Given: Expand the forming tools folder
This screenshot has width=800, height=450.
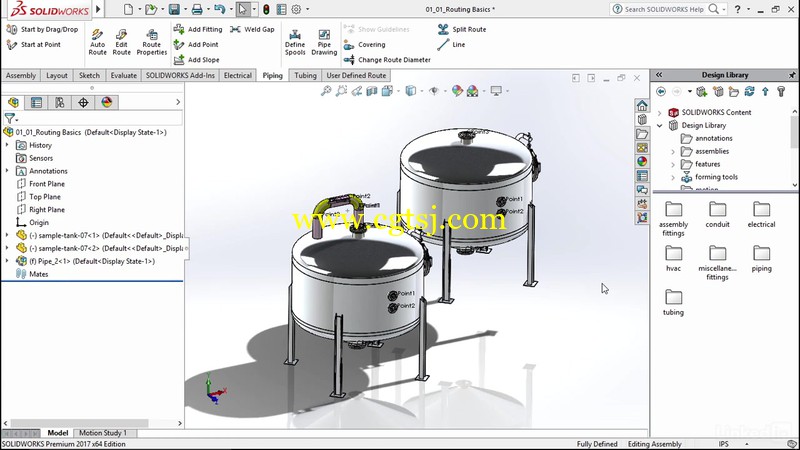Looking at the screenshot, I should [673, 177].
